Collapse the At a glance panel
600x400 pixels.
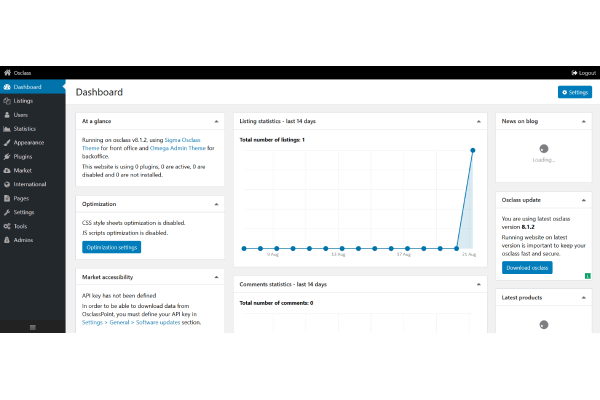click(x=216, y=120)
